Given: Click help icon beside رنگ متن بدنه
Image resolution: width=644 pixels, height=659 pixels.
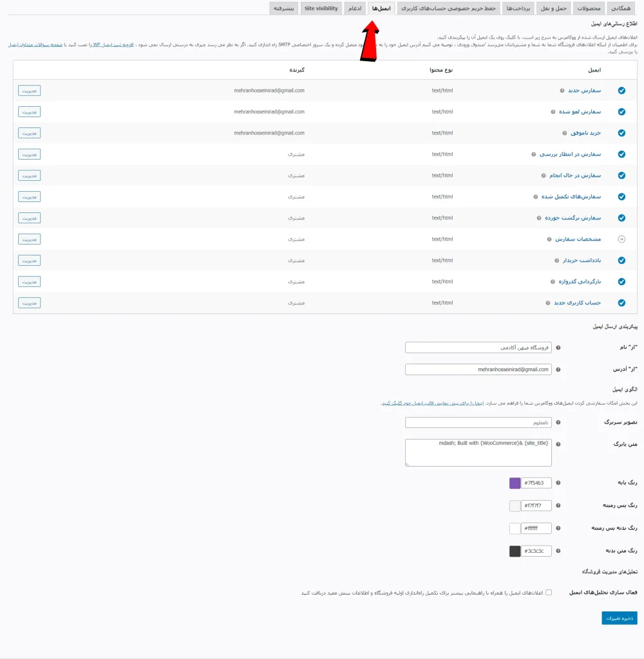Looking at the screenshot, I should (558, 551).
